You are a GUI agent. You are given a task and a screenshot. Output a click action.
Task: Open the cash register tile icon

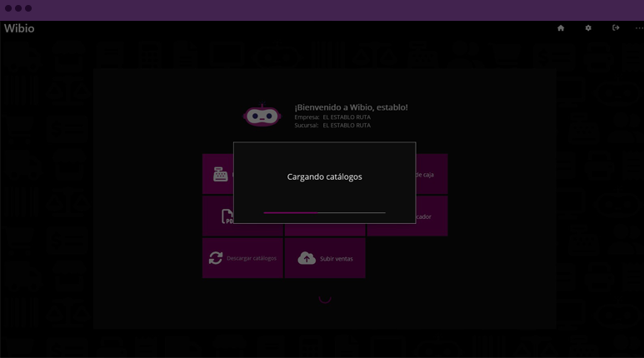pos(220,174)
